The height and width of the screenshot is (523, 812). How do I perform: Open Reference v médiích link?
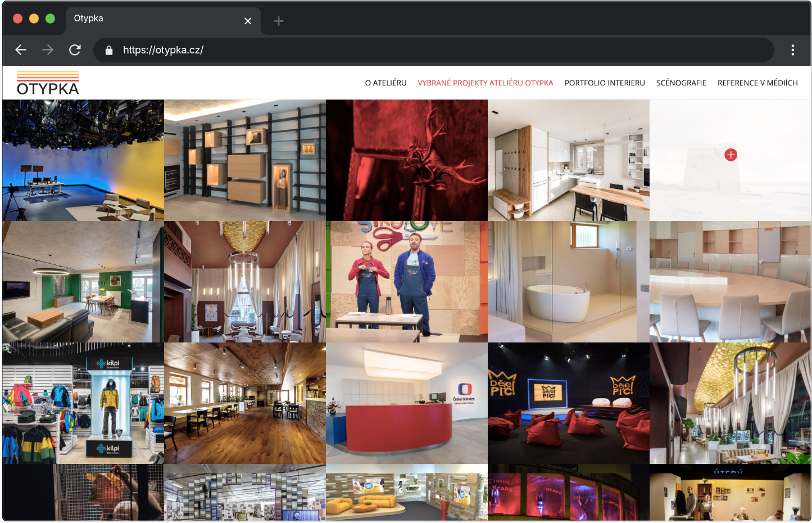pyautogui.click(x=757, y=83)
